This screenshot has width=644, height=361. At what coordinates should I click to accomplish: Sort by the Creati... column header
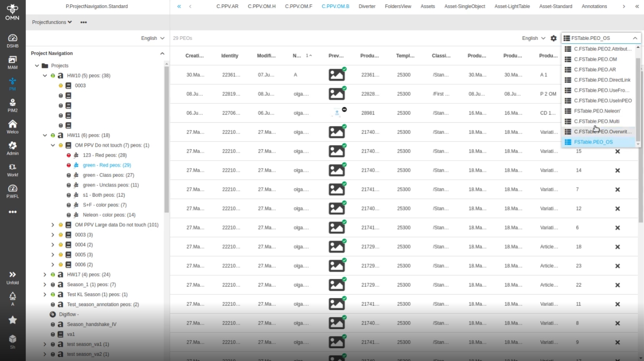coord(195,56)
